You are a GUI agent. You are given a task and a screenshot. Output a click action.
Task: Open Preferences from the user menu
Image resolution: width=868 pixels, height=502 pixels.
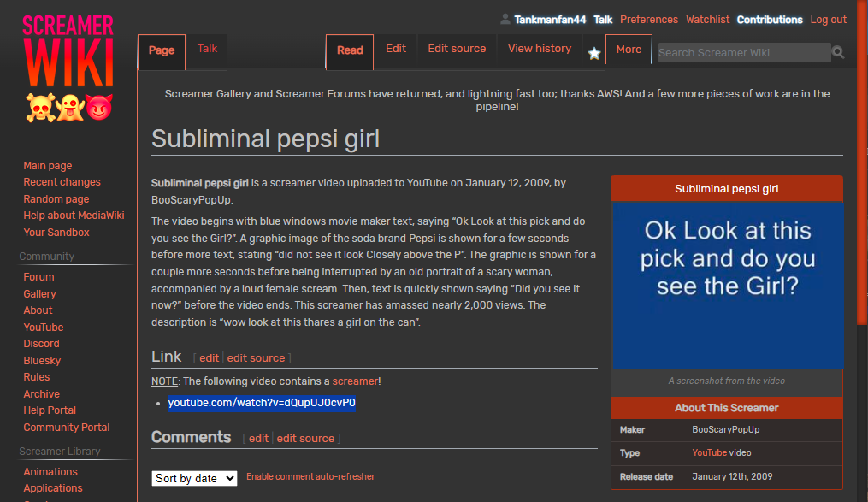(x=649, y=20)
